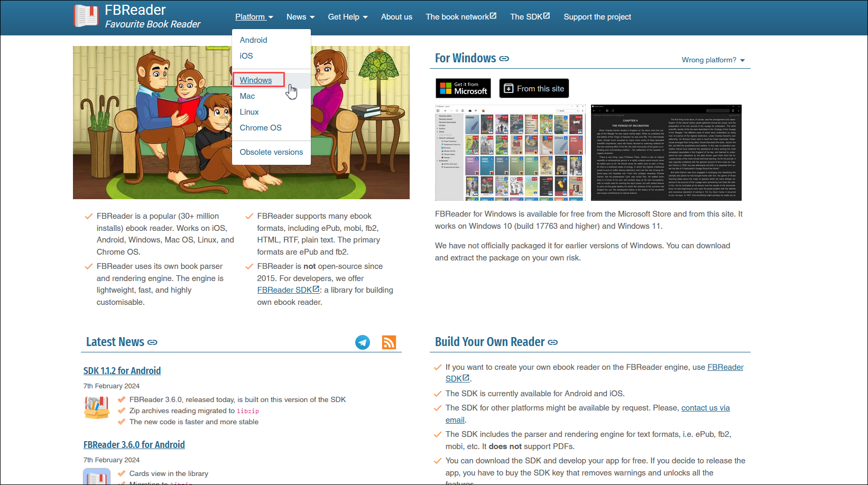Click 'Cards view in the library' text
The image size is (868, 485).
[x=169, y=474]
